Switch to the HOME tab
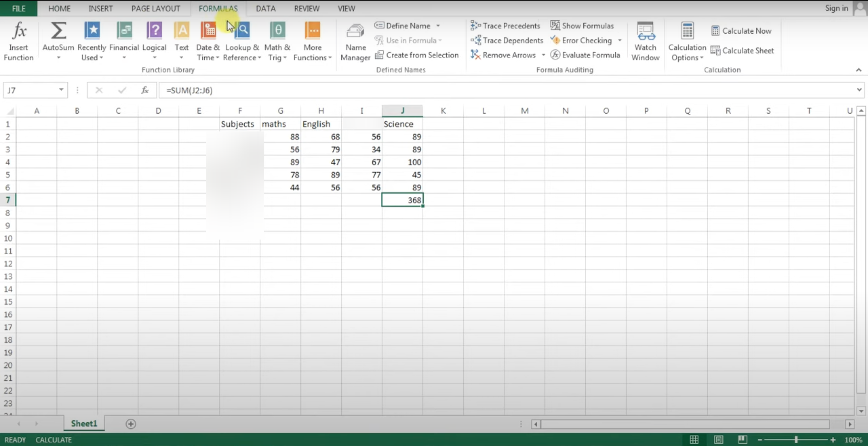This screenshot has width=868, height=446. (x=59, y=9)
